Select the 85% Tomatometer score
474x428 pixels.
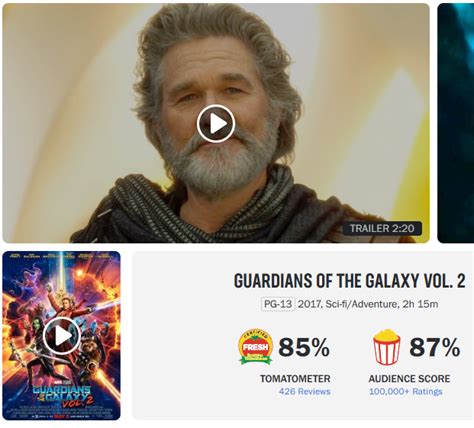click(304, 347)
